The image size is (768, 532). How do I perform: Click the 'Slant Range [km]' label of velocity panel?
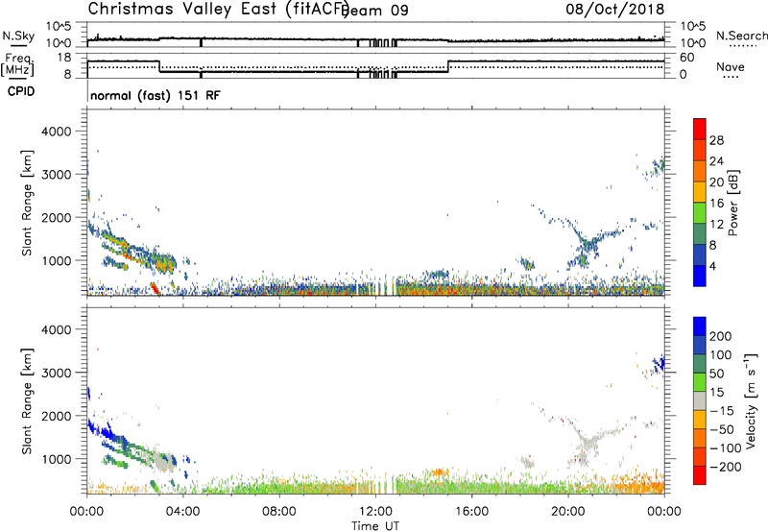27,401
